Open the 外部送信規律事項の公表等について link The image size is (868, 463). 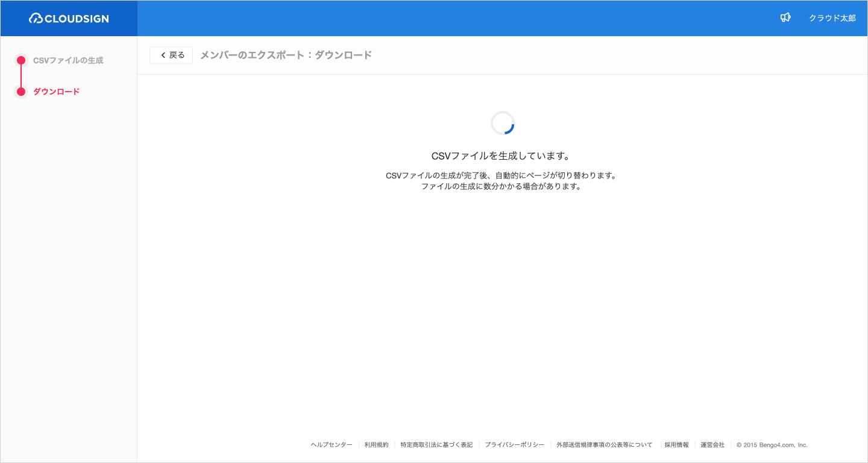coord(604,445)
